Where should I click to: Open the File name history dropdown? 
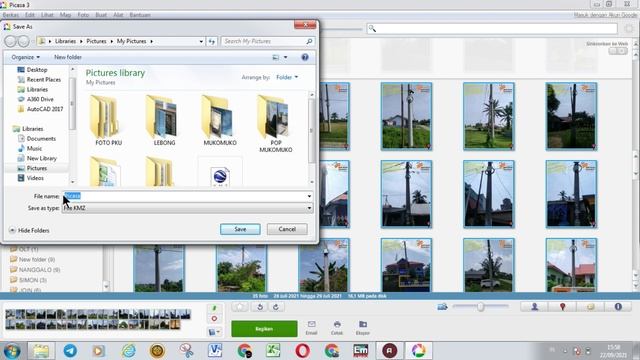[309, 196]
